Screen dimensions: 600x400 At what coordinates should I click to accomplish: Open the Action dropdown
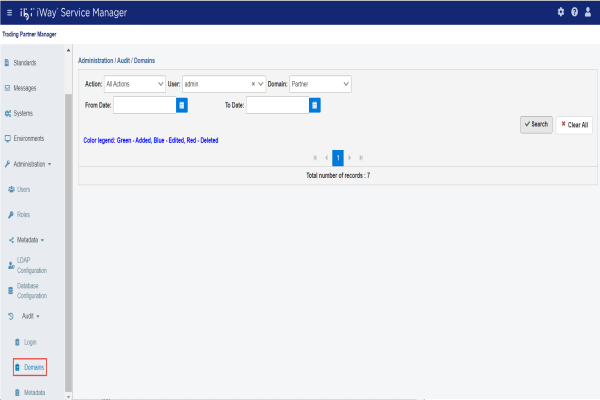(135, 84)
